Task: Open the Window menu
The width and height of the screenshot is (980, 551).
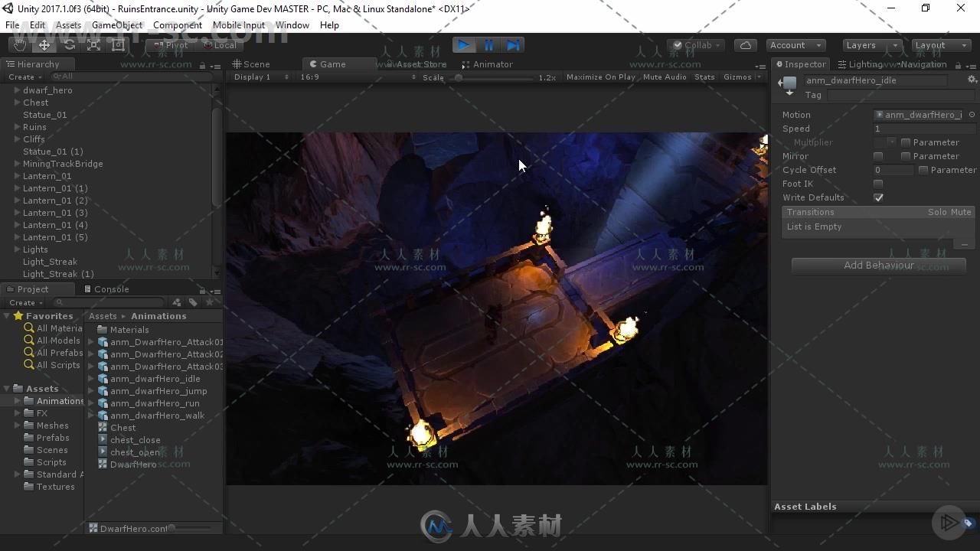Action: coord(292,25)
